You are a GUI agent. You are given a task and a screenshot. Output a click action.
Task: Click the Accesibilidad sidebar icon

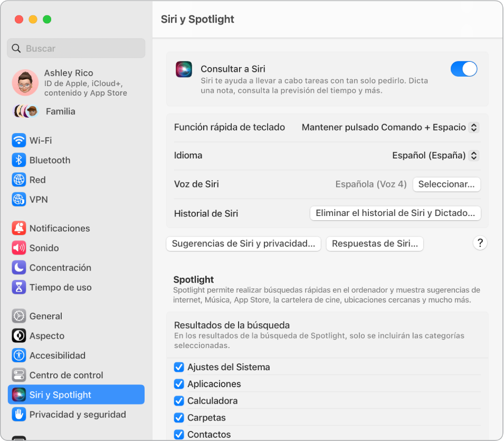[x=18, y=355]
